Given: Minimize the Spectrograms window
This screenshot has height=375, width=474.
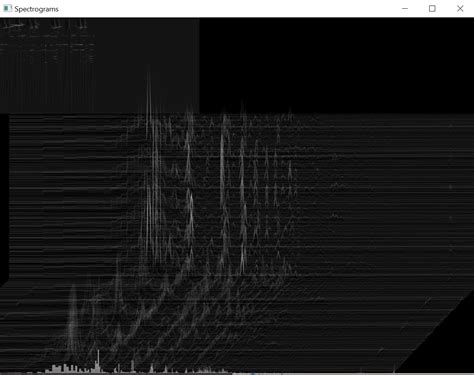Looking at the screenshot, I should tap(405, 9).
